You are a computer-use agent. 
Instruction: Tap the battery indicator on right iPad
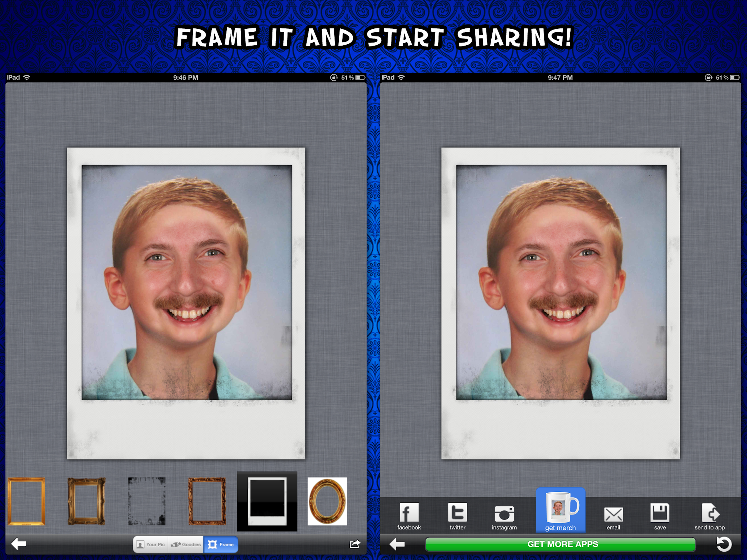click(x=735, y=77)
